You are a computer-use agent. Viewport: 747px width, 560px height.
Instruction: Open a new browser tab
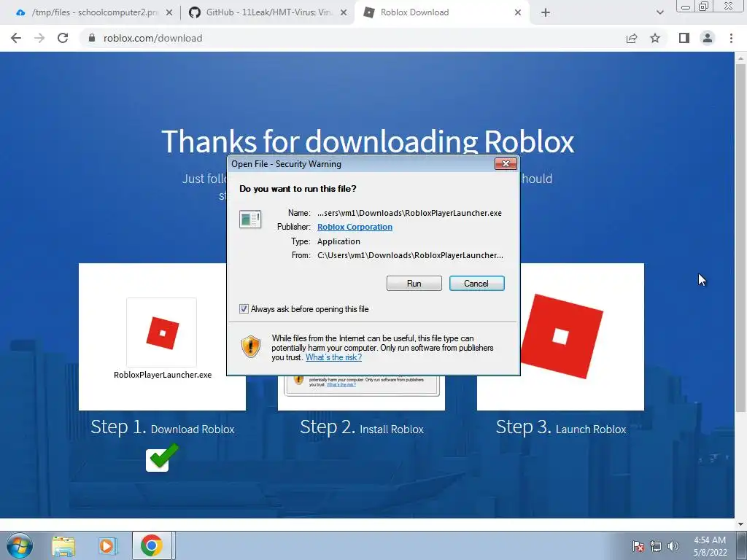tap(546, 13)
